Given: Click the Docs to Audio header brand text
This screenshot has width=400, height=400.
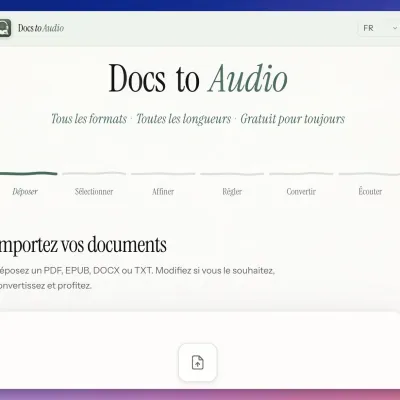Looking at the screenshot, I should [x=41, y=28].
